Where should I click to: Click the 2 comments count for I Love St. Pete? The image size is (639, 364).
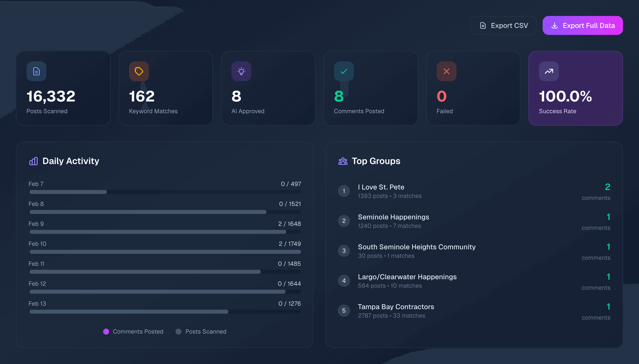click(608, 187)
